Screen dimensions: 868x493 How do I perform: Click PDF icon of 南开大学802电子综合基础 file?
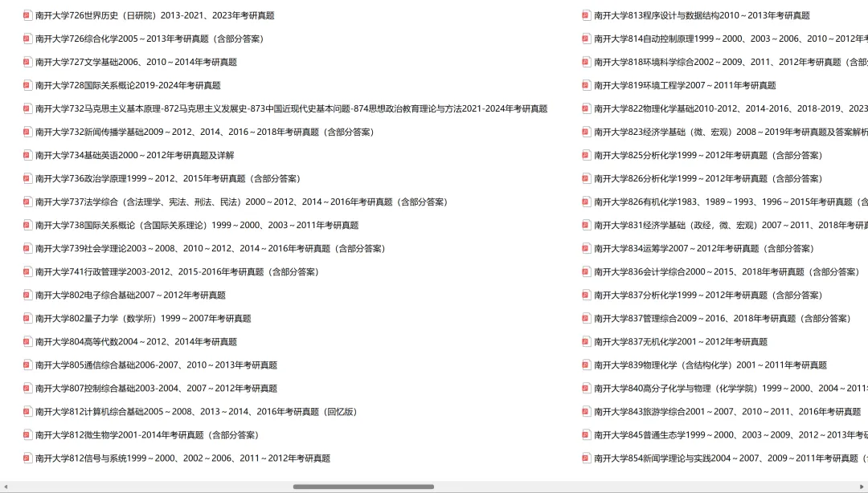pyautogui.click(x=27, y=295)
